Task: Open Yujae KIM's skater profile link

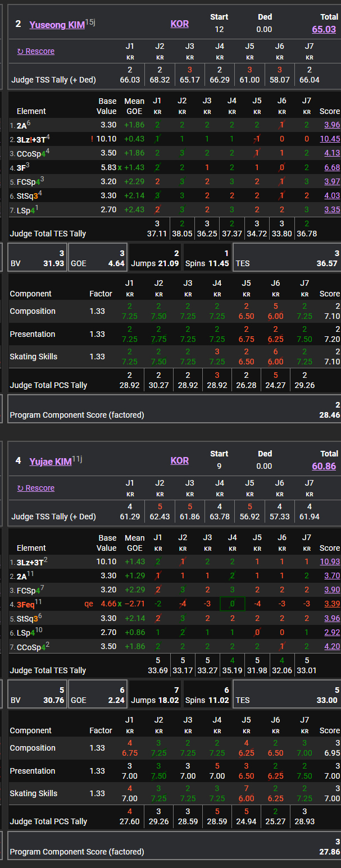Action: (50, 461)
